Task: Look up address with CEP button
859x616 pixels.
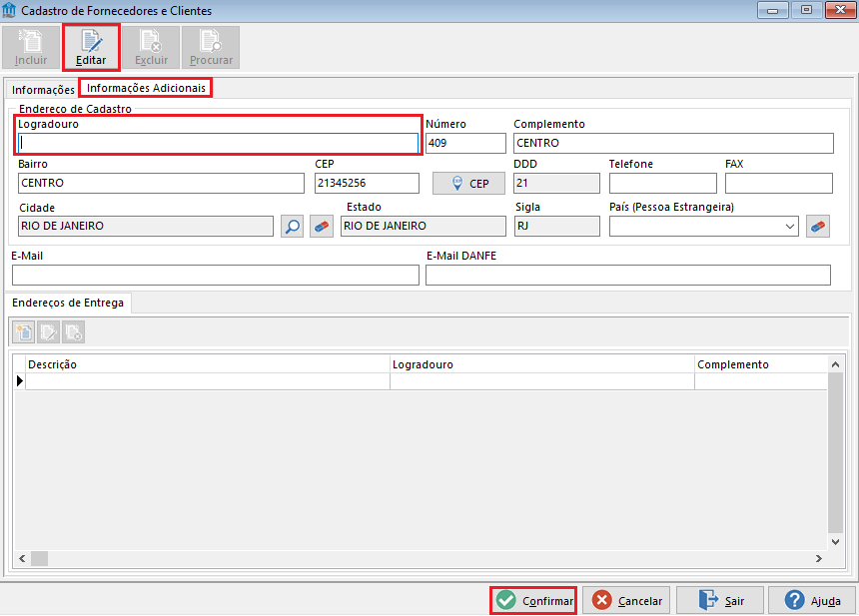Action: (468, 184)
